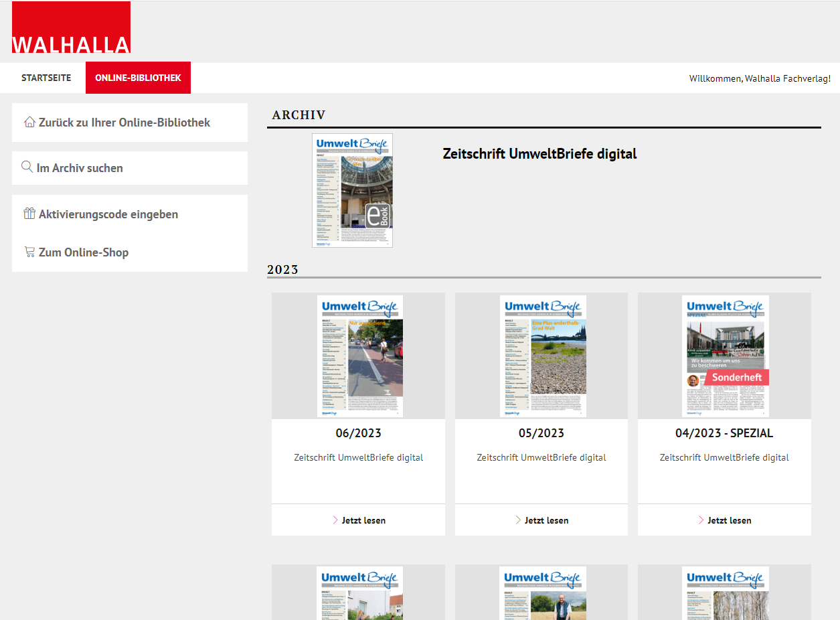The image size is (840, 620).
Task: Open the cut-off cover below the 04/2023 SPEZIAL card
Action: pyautogui.click(x=726, y=593)
